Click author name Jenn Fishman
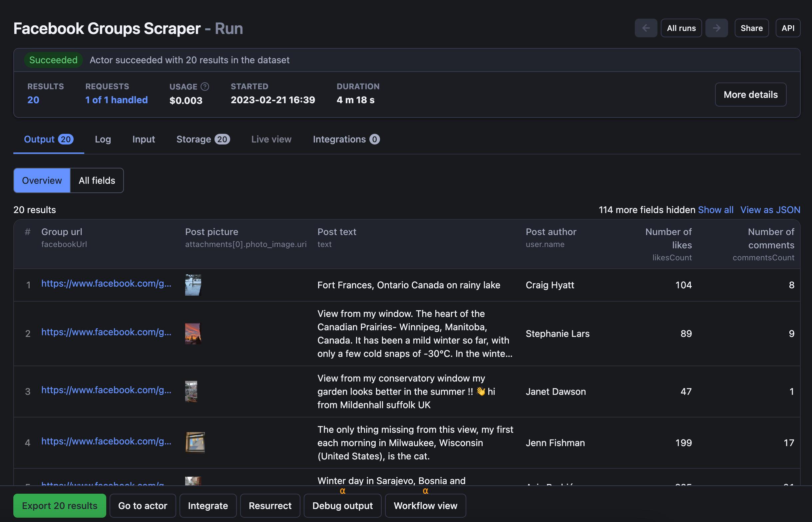The width and height of the screenshot is (812, 522). click(x=555, y=443)
